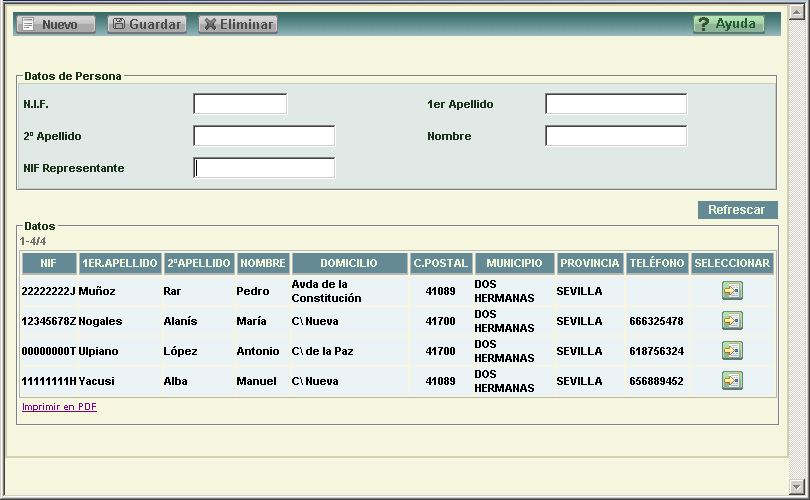
Task: Focus the N.I.F. input field
Action: click(240, 104)
